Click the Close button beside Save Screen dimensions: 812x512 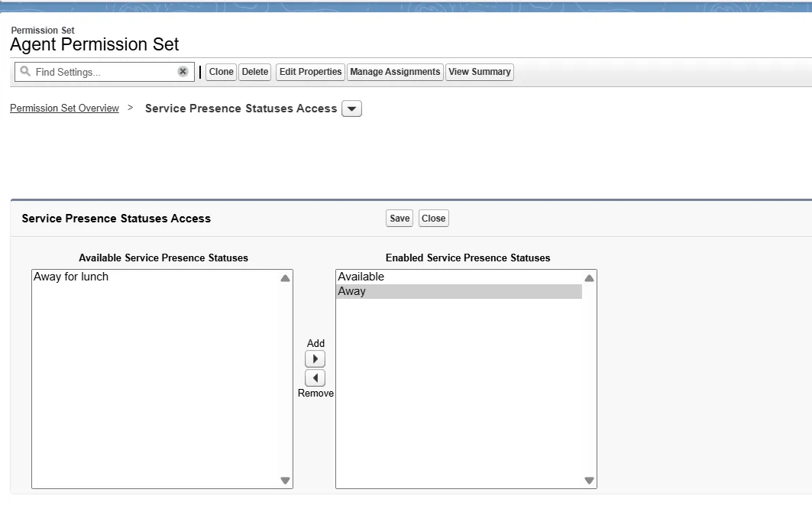pyautogui.click(x=433, y=219)
